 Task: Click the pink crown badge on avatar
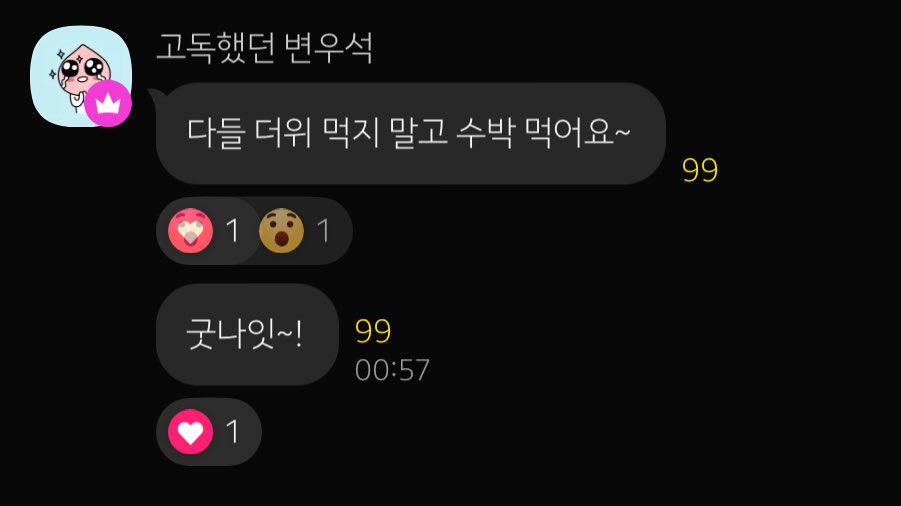(x=108, y=104)
